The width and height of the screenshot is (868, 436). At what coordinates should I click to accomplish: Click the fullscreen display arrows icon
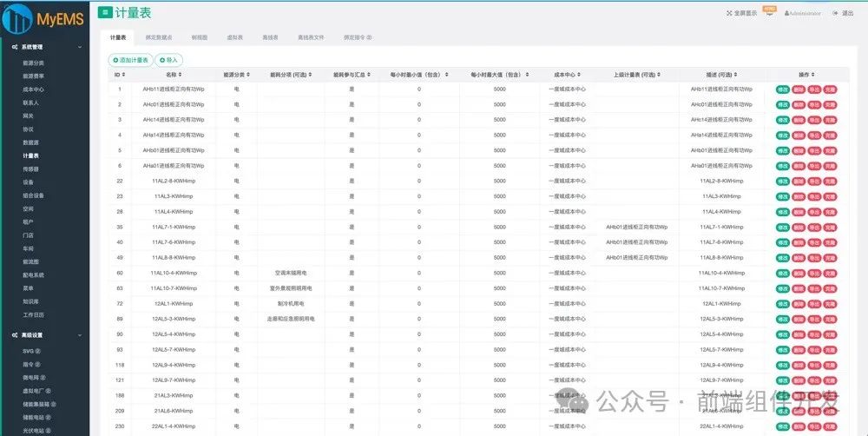click(x=730, y=13)
